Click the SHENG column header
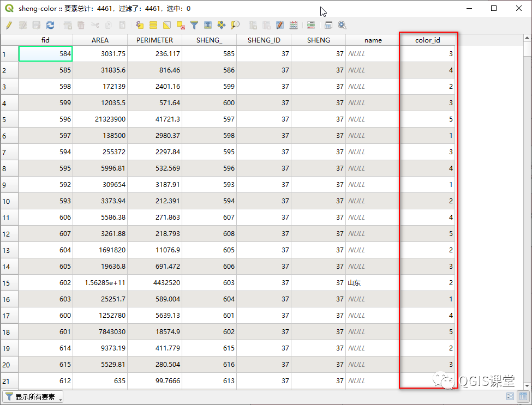Screen dimensions: 532x405 (319, 40)
